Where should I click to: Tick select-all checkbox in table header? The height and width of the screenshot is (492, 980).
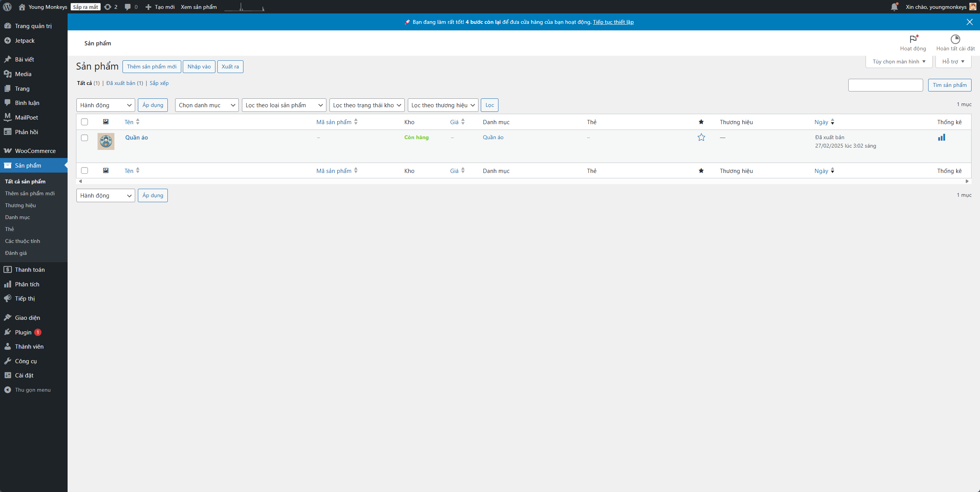click(x=84, y=122)
